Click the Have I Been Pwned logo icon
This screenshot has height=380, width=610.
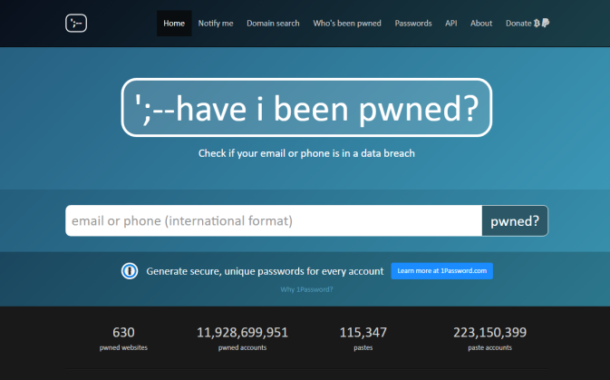[76, 23]
